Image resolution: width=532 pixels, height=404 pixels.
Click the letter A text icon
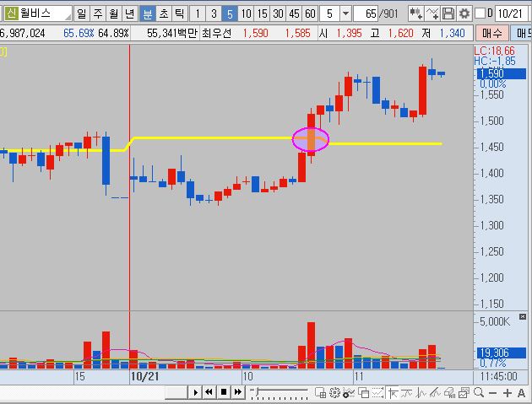[x=521, y=392]
